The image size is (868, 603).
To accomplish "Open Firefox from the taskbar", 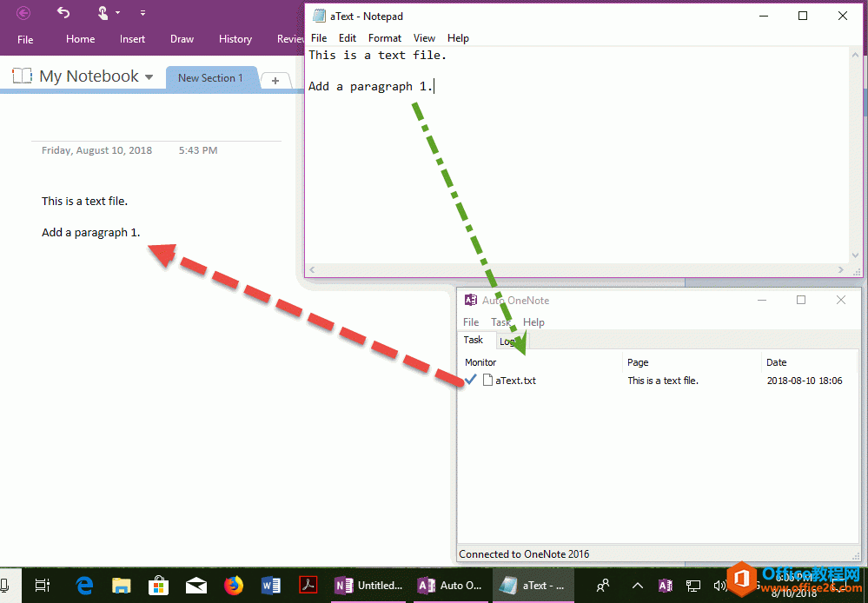I will click(x=234, y=585).
